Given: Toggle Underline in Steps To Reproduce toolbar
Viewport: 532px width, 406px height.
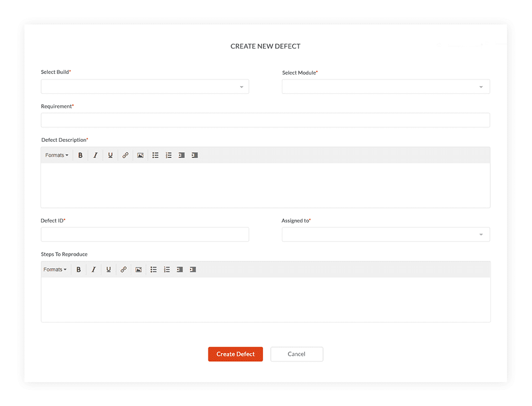Looking at the screenshot, I should (x=108, y=270).
